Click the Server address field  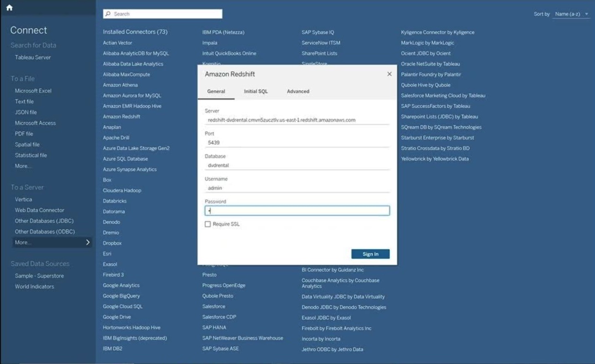(297, 120)
